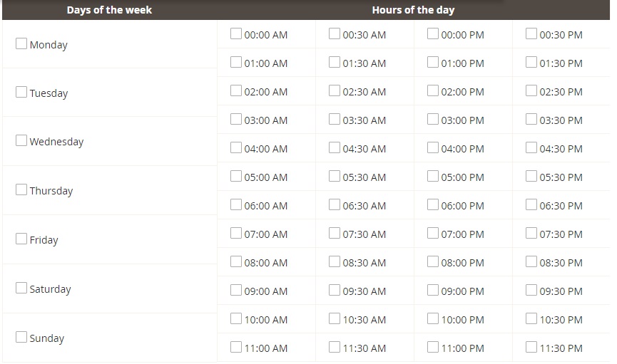Tick the Wednesday checkbox

(21, 140)
